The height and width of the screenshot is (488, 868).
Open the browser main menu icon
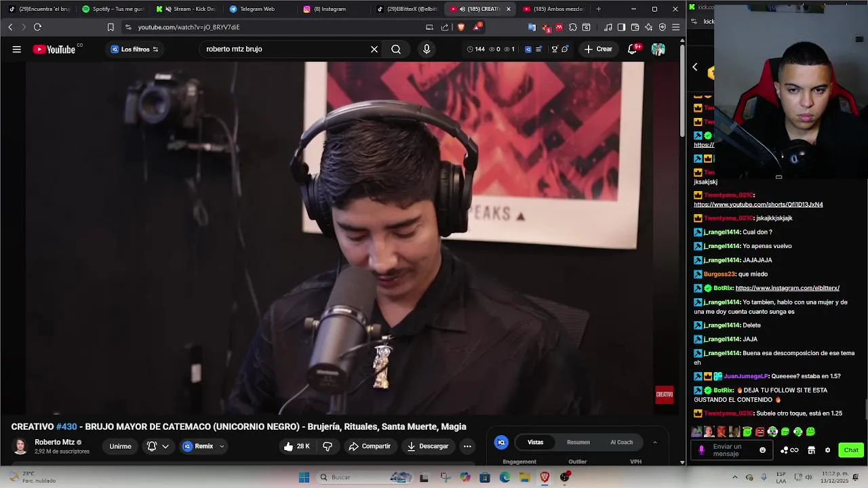[x=675, y=27]
